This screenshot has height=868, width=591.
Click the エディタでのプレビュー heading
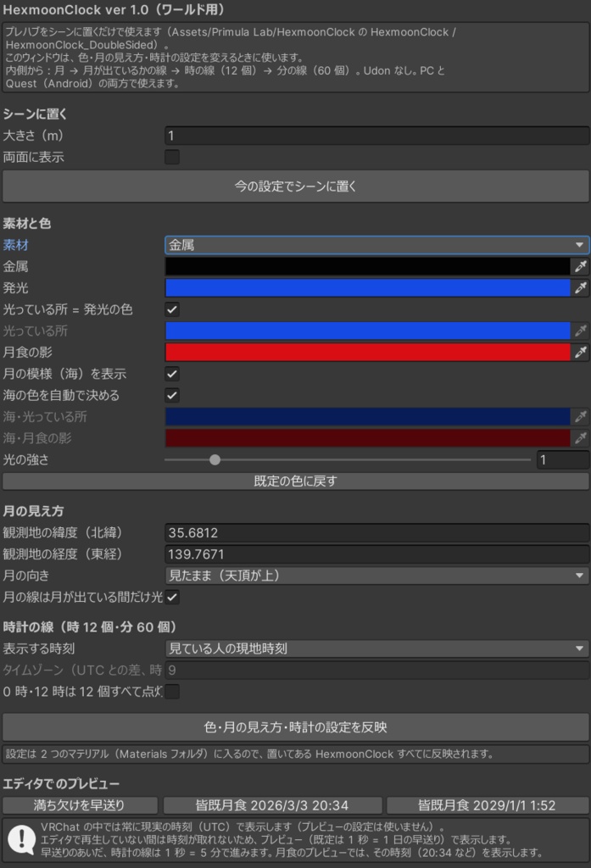coord(61,784)
